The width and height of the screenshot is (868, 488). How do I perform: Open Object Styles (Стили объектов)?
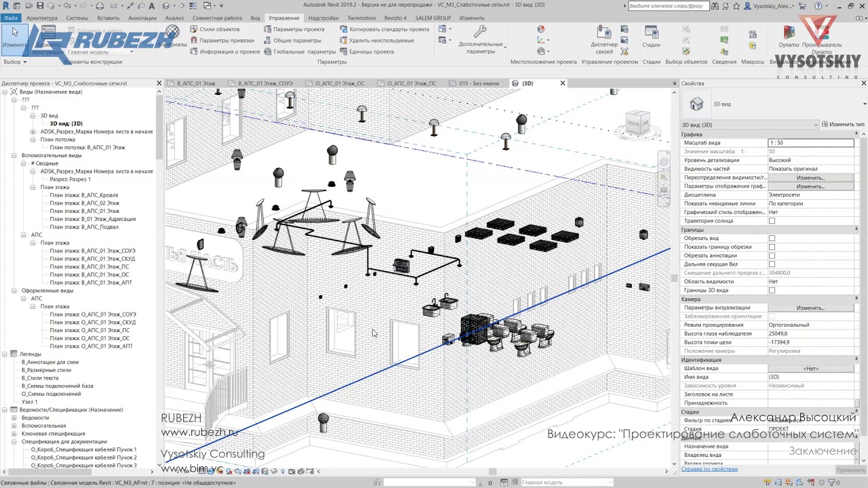[214, 29]
